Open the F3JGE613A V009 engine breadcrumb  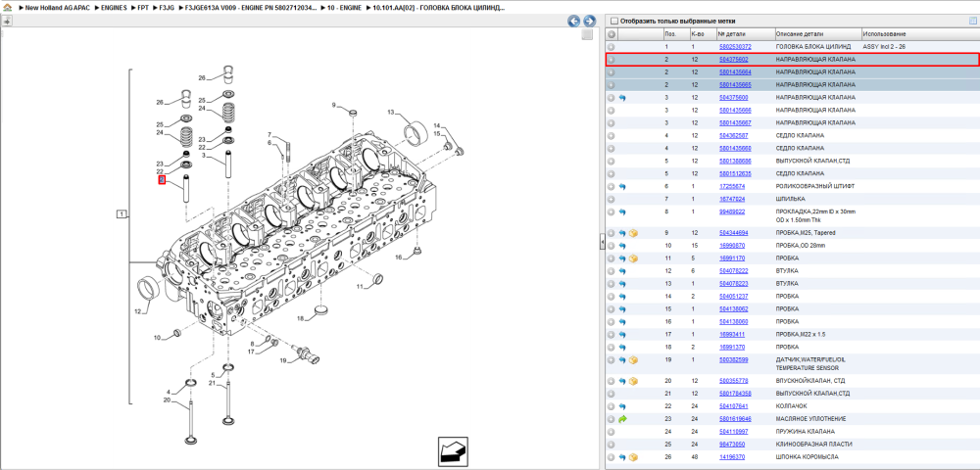pyautogui.click(x=252, y=8)
